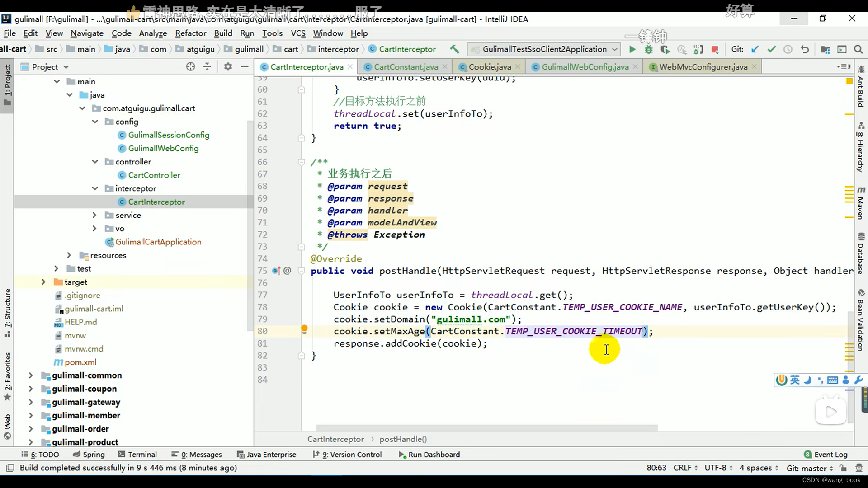The height and width of the screenshot is (488, 868).
Task: Click the Spring tool window button
Action: [x=89, y=454]
